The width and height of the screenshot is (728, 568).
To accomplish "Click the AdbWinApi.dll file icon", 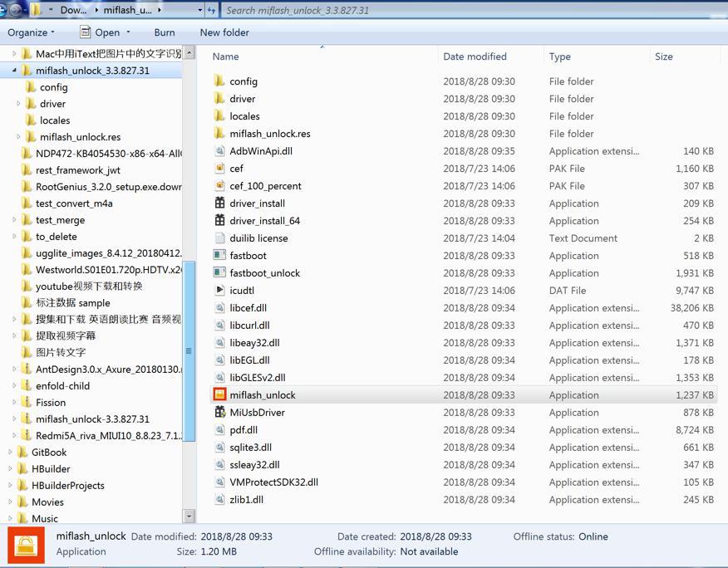I will pos(219,151).
